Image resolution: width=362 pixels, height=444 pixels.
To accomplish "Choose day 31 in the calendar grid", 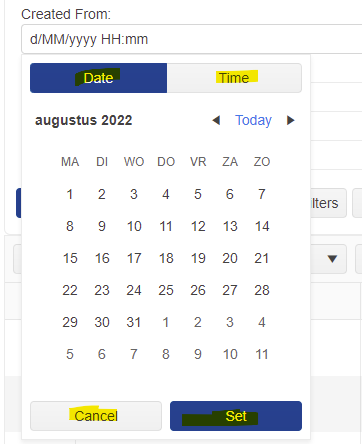I will pos(134,322).
